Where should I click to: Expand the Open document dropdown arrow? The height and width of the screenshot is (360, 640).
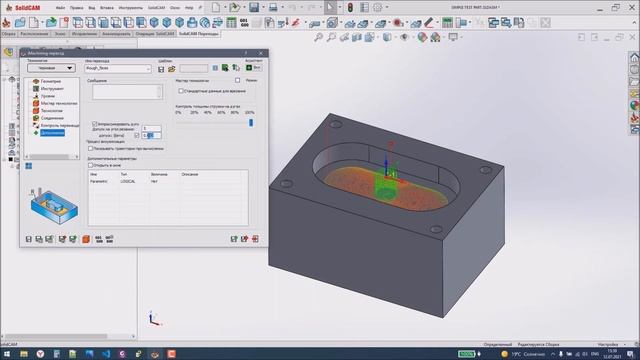point(244,7)
